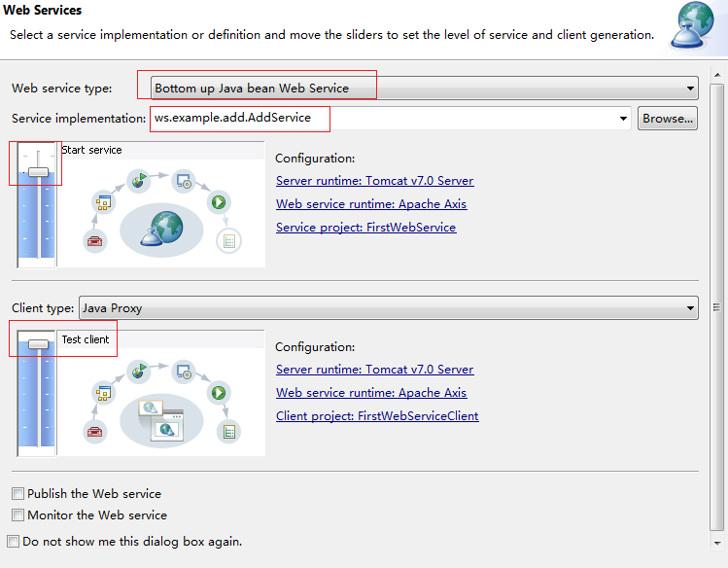Click the client diagram Deploy globe icon
Screen dimensions: 728x568
click(138, 371)
